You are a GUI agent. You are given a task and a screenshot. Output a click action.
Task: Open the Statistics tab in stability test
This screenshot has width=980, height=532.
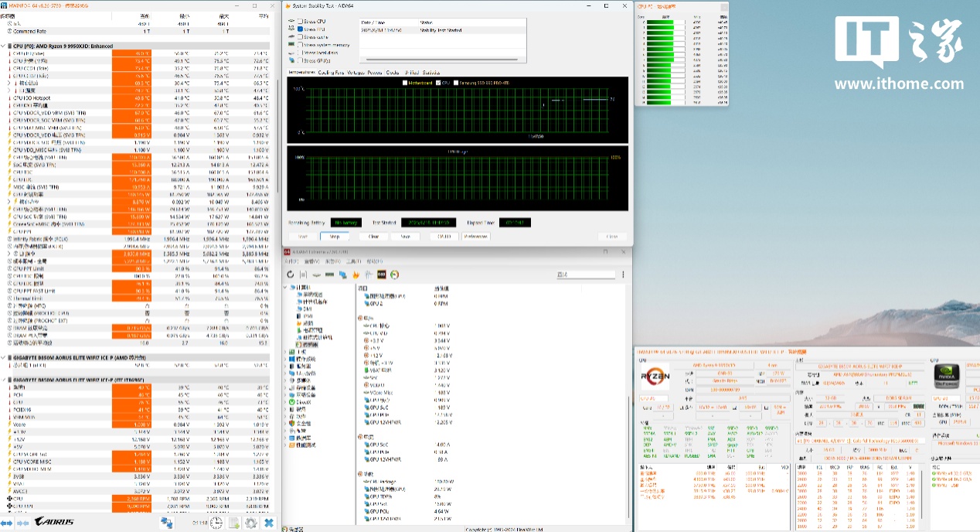[430, 72]
